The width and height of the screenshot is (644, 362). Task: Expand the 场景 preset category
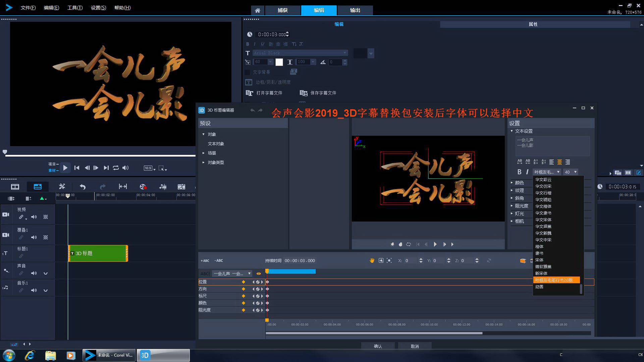[203, 153]
